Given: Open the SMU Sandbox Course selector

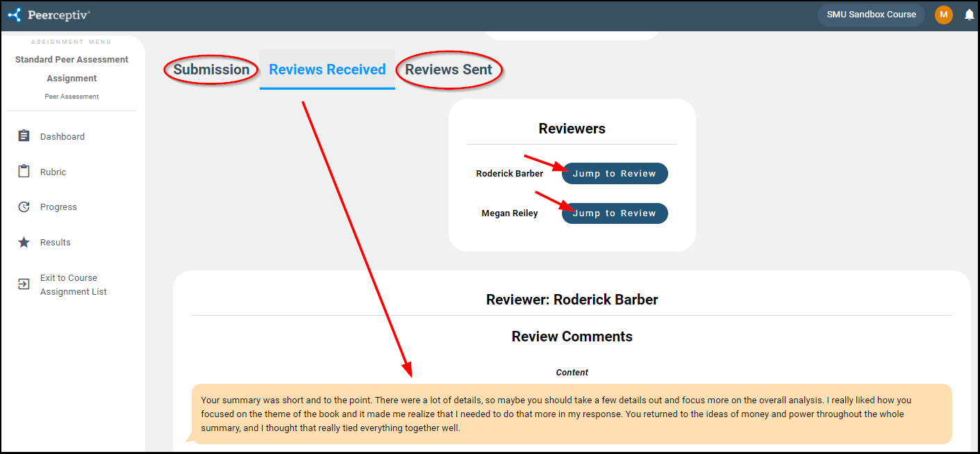Looking at the screenshot, I should pyautogui.click(x=871, y=15).
